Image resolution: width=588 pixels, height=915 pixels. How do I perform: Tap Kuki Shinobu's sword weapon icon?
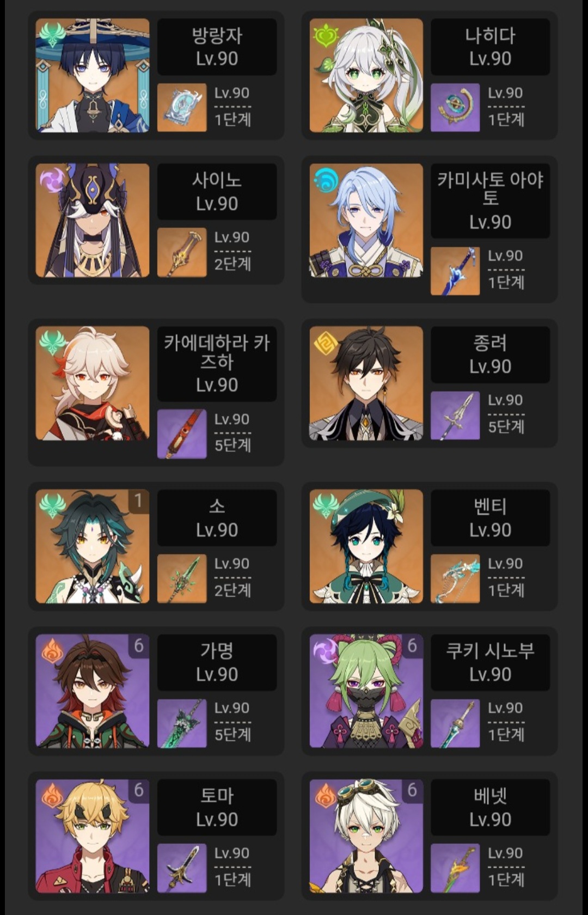tap(455, 723)
